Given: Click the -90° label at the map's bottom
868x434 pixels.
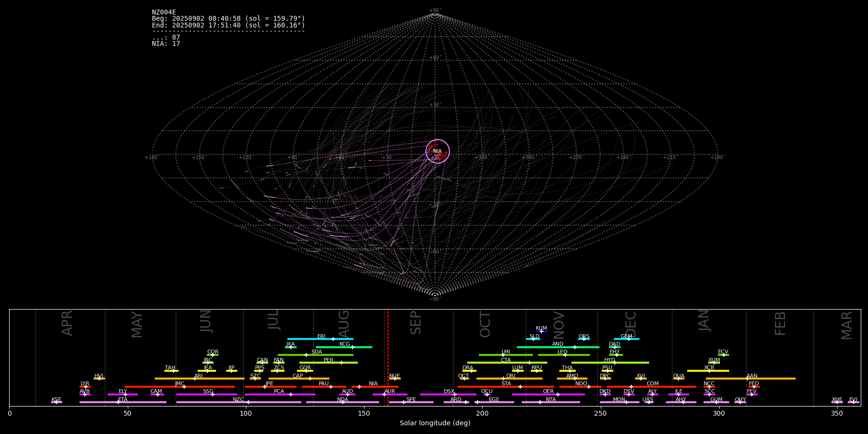Looking at the screenshot, I should (x=435, y=299).
